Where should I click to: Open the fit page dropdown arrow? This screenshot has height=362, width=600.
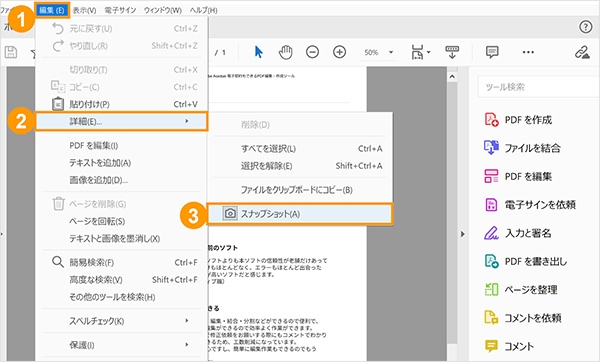click(429, 52)
